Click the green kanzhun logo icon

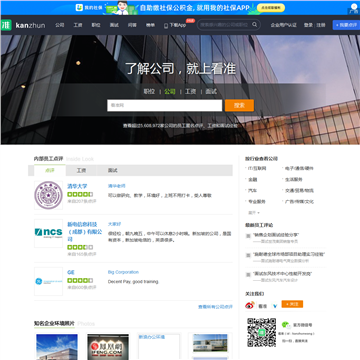click(x=6, y=25)
